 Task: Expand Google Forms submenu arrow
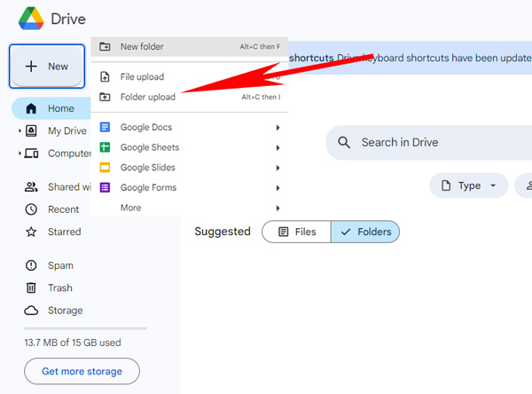278,188
